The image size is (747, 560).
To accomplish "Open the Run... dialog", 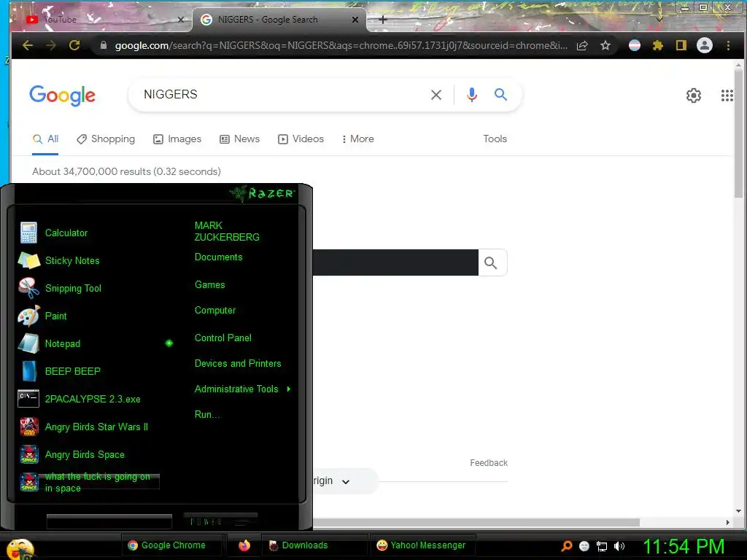I will point(208,415).
